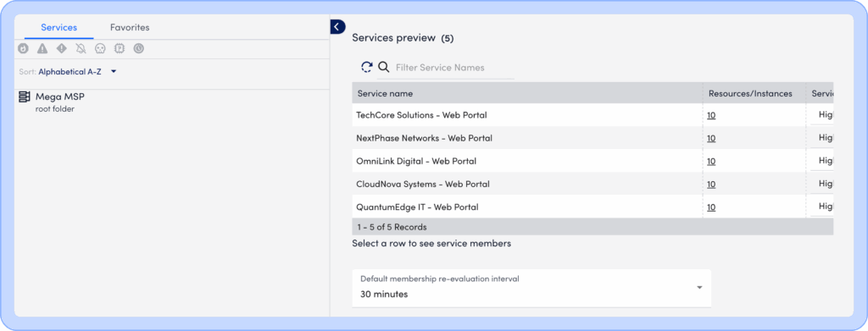Toggle the triangle warning alert filter
868x331 pixels.
click(x=42, y=48)
